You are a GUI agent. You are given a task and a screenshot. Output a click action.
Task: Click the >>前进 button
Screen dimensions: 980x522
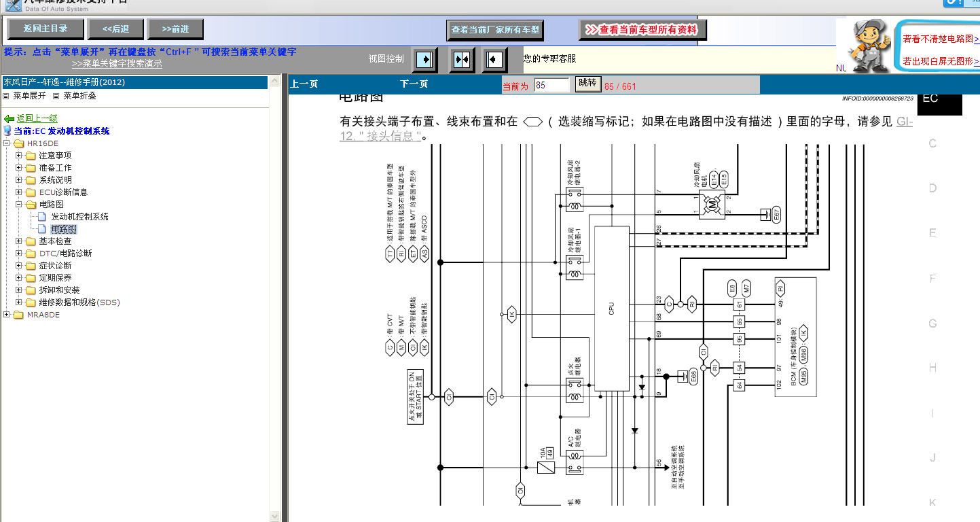click(x=175, y=29)
